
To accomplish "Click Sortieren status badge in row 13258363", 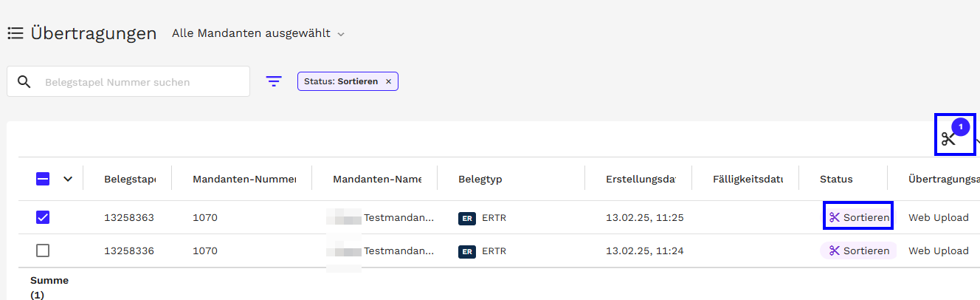I will [x=858, y=217].
